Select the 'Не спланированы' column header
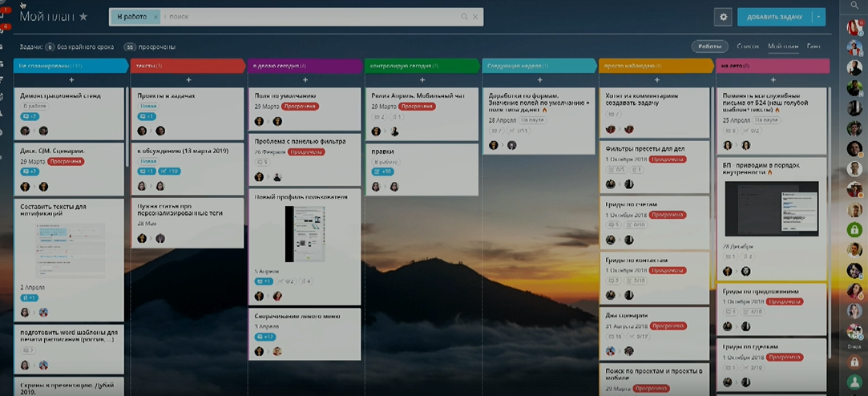This screenshot has height=396, width=868. [x=71, y=66]
